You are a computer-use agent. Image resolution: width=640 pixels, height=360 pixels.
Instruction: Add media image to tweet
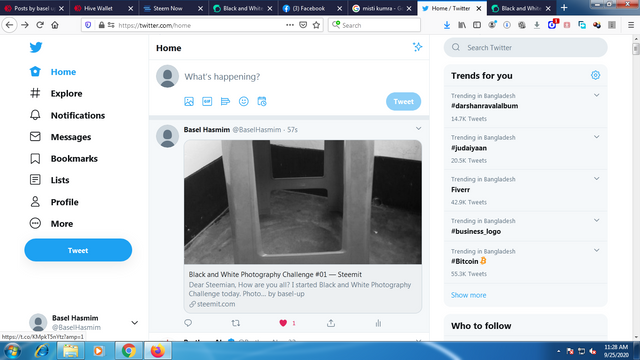click(189, 102)
